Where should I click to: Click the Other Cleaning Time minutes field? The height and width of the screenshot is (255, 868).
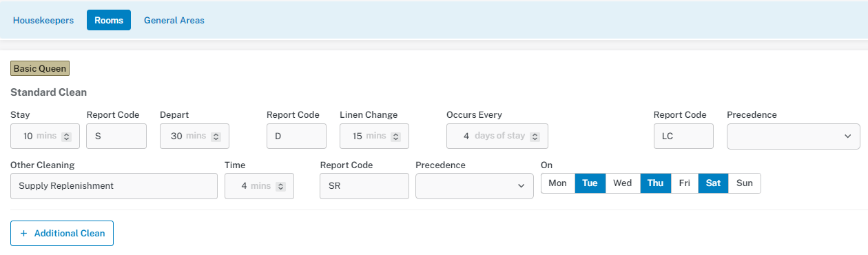(x=259, y=186)
